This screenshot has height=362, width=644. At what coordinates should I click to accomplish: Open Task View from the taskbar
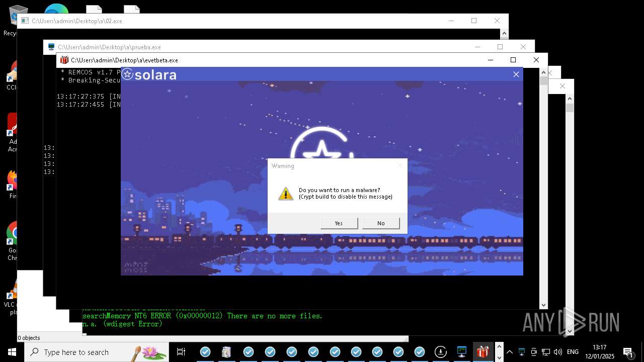181,352
